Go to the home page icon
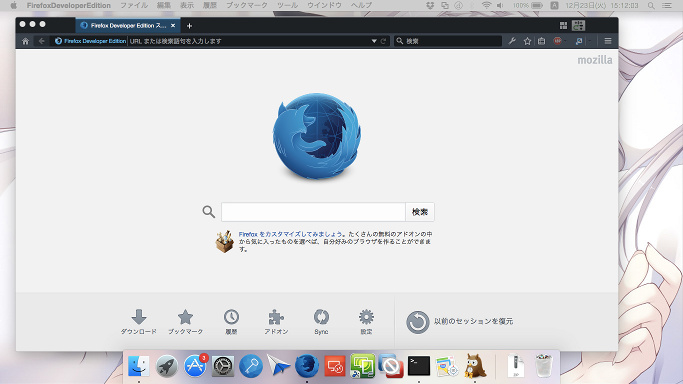Image resolution: width=683 pixels, height=384 pixels. (x=25, y=41)
